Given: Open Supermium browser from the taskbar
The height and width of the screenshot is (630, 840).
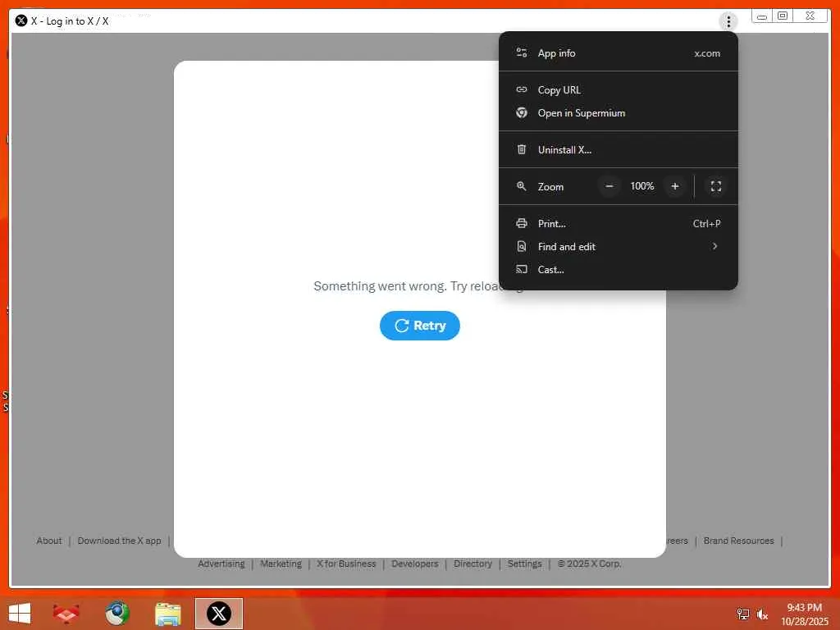Looking at the screenshot, I should [x=116, y=614].
